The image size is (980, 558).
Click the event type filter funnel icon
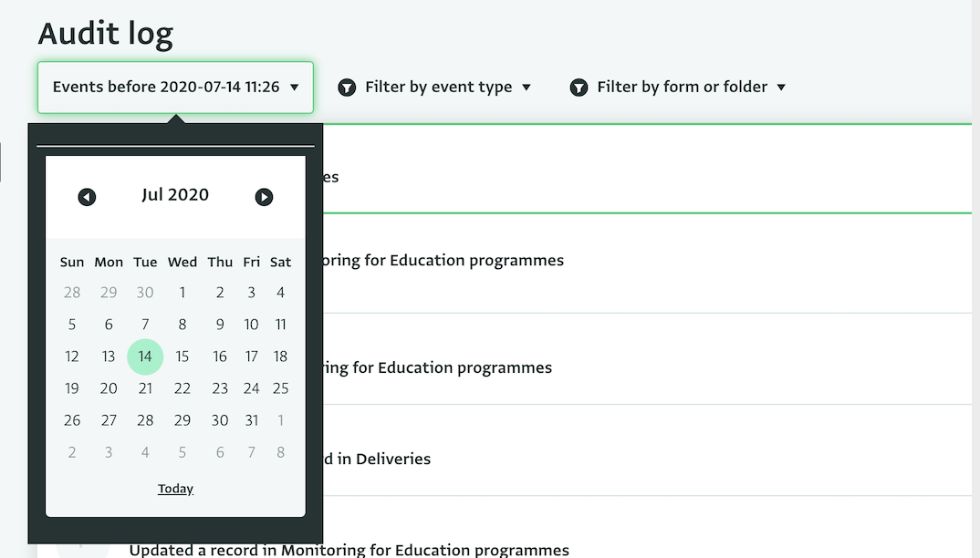[347, 88]
